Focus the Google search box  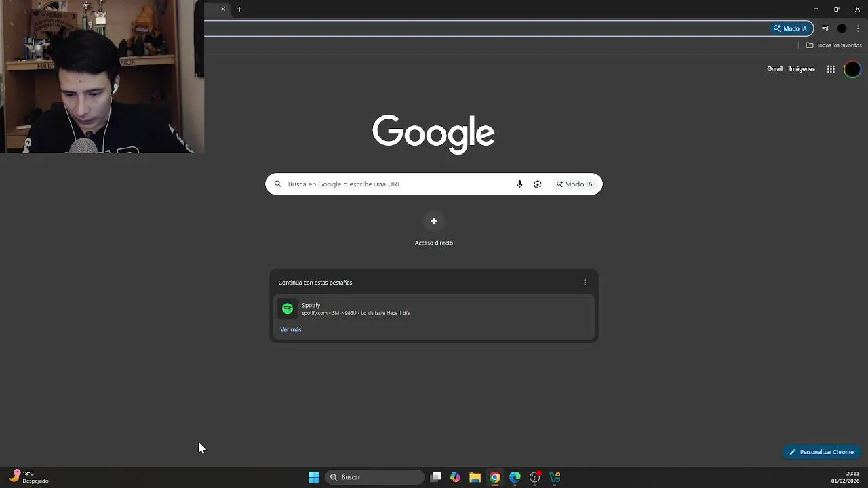[433, 184]
